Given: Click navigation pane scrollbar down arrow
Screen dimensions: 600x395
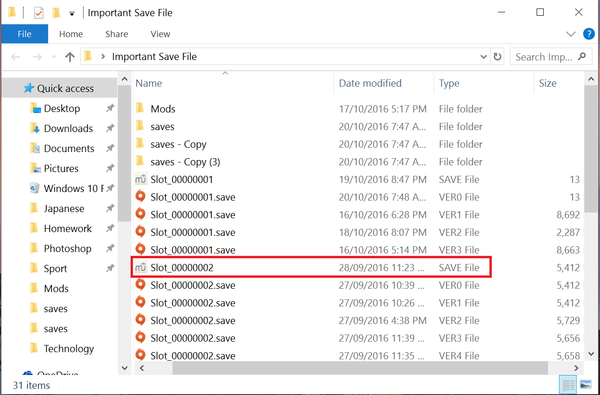Looking at the screenshot, I should click(124, 368).
